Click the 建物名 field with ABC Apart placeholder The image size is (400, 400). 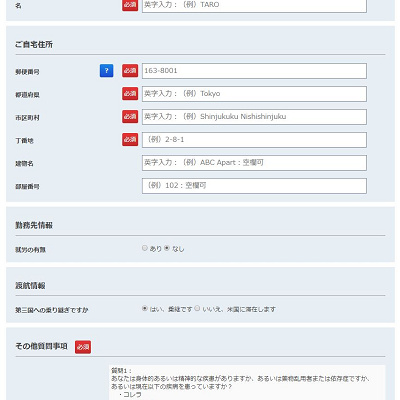pos(254,163)
